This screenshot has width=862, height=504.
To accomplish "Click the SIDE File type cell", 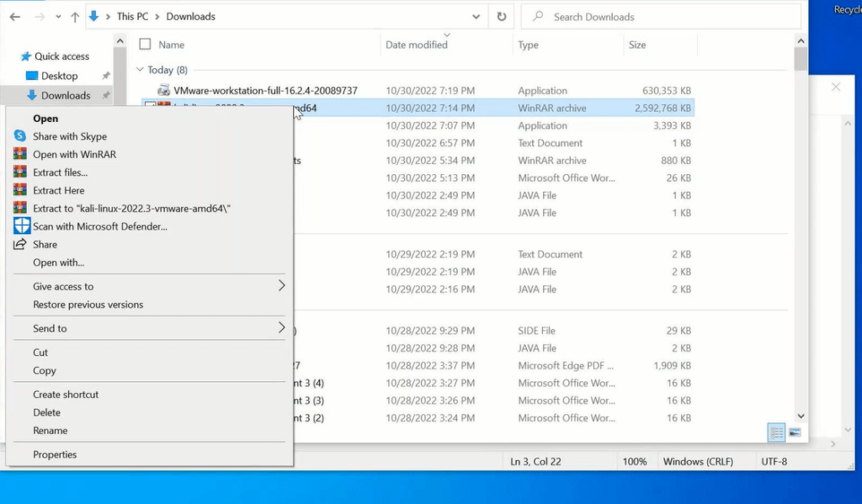I will pos(536,331).
